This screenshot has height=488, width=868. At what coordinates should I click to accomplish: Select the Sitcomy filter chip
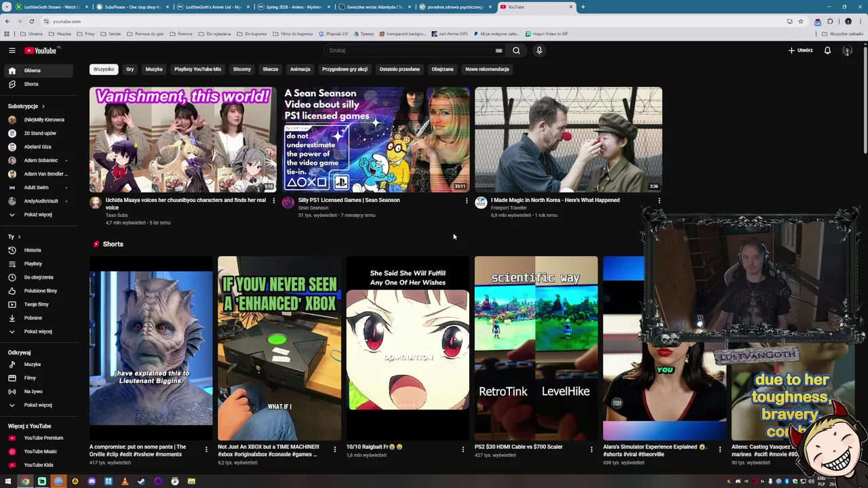242,69
